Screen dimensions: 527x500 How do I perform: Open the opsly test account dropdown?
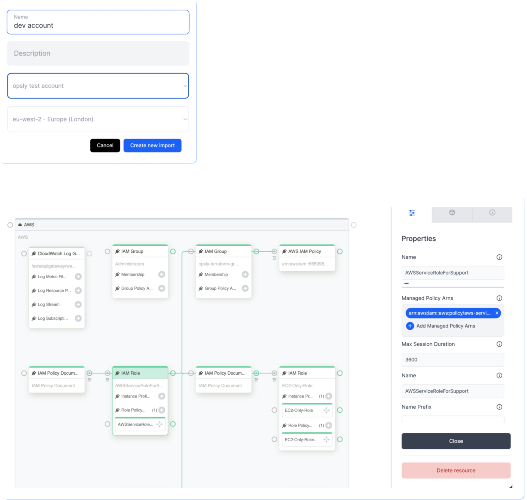point(98,86)
